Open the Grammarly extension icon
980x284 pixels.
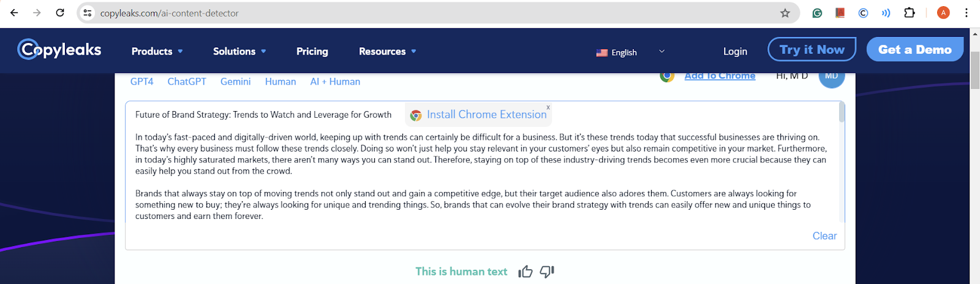pyautogui.click(x=817, y=13)
